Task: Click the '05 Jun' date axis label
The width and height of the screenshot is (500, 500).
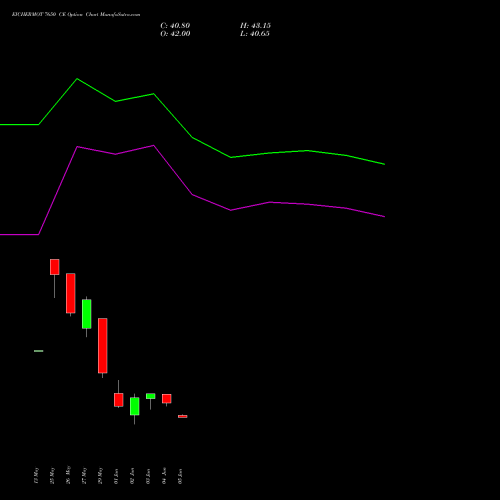Action: point(180,476)
